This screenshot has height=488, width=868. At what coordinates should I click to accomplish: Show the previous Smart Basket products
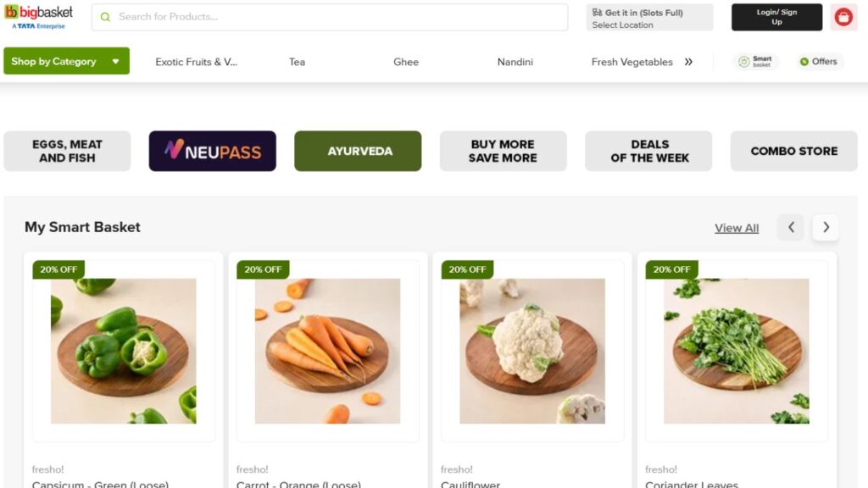click(791, 227)
